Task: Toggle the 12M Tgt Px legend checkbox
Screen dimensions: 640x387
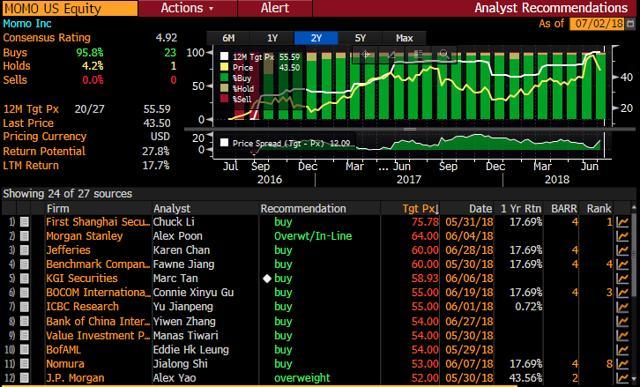Action: pyautogui.click(x=224, y=56)
